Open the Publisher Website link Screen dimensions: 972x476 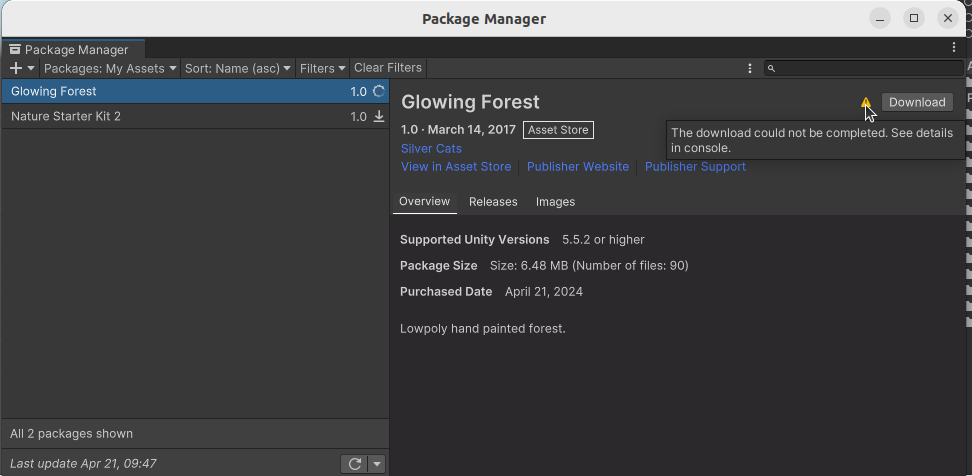[578, 167]
